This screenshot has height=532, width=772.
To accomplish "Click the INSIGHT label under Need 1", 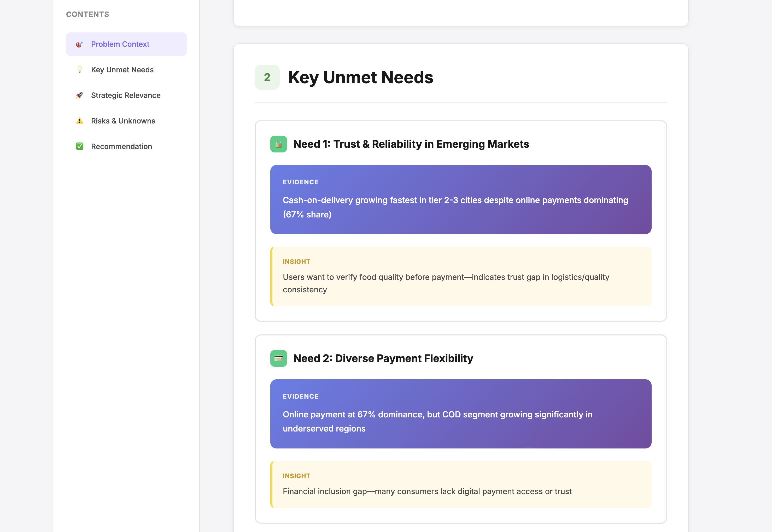I will [296, 261].
